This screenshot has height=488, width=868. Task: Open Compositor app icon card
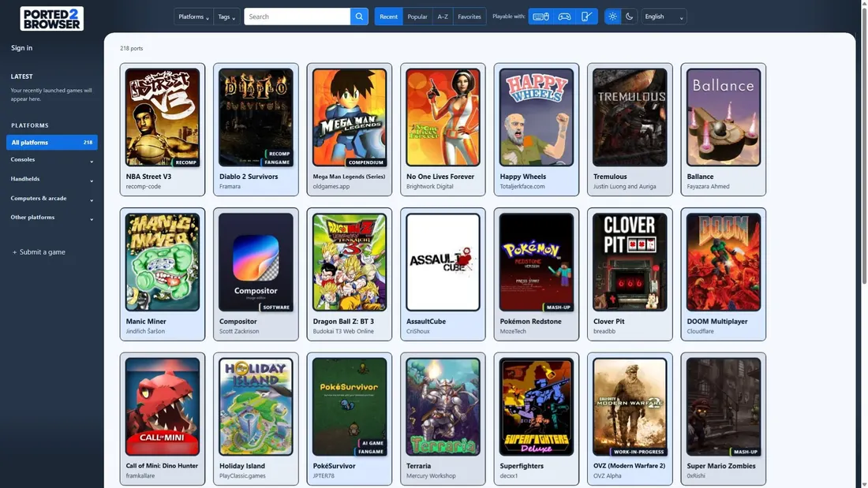click(256, 263)
